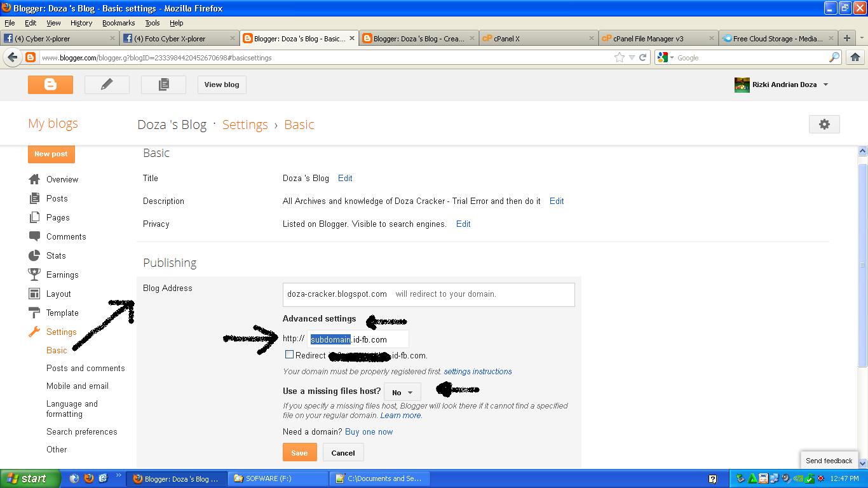This screenshot has height=488, width=868.
Task: Click the subdomain.id-fb.com input field
Action: (x=358, y=339)
